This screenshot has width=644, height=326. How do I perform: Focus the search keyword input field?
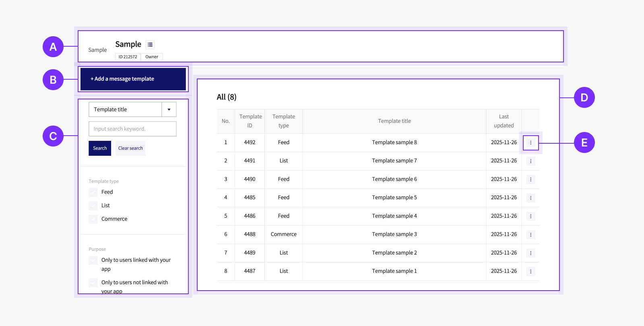[x=132, y=129]
